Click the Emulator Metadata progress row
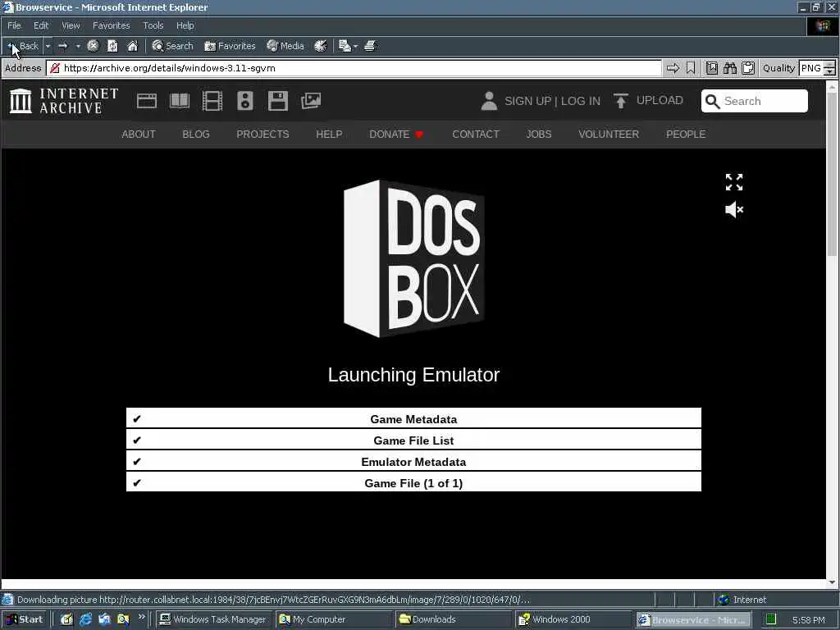 [413, 461]
